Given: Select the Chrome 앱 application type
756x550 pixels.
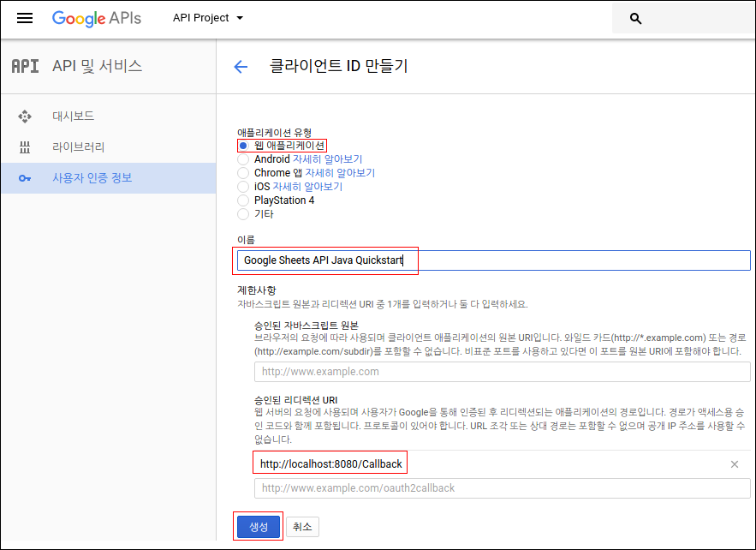Looking at the screenshot, I should (x=243, y=173).
